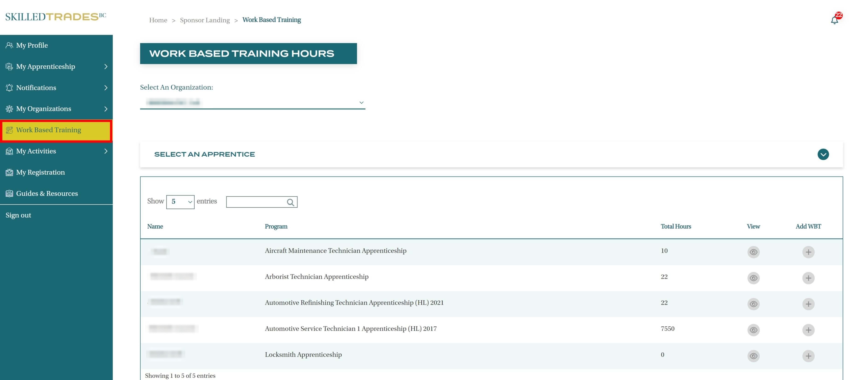View hours for Aircraft Maintenance Technician row
The width and height of the screenshot is (868, 380).
click(x=753, y=252)
